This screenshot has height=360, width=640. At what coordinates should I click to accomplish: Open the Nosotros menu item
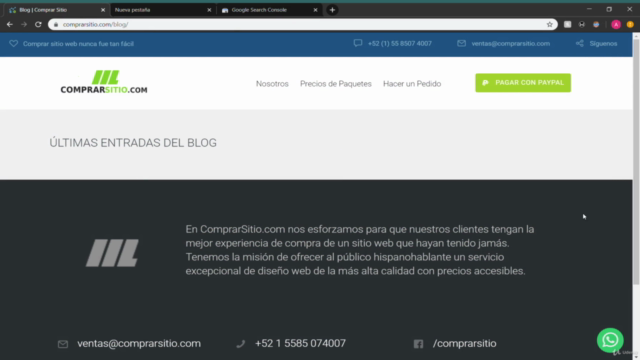pos(272,84)
